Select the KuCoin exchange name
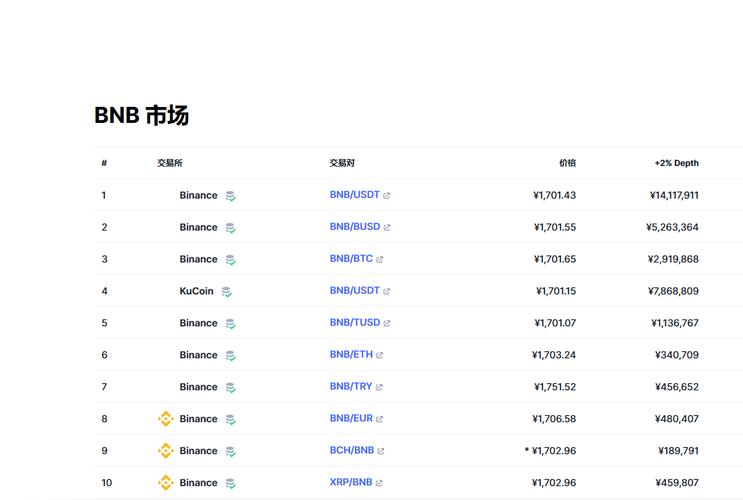Screen dimensions: 743x500 (196, 291)
